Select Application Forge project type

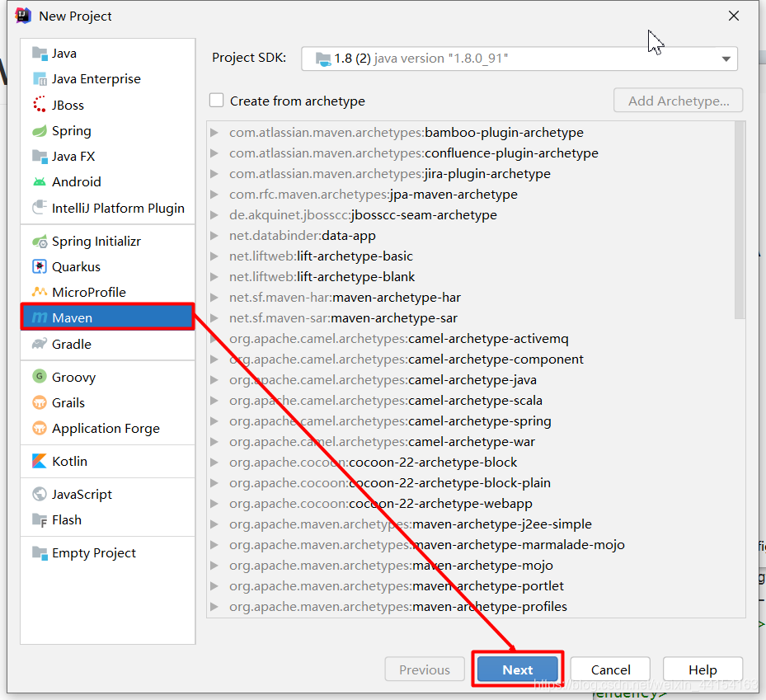pos(107,428)
